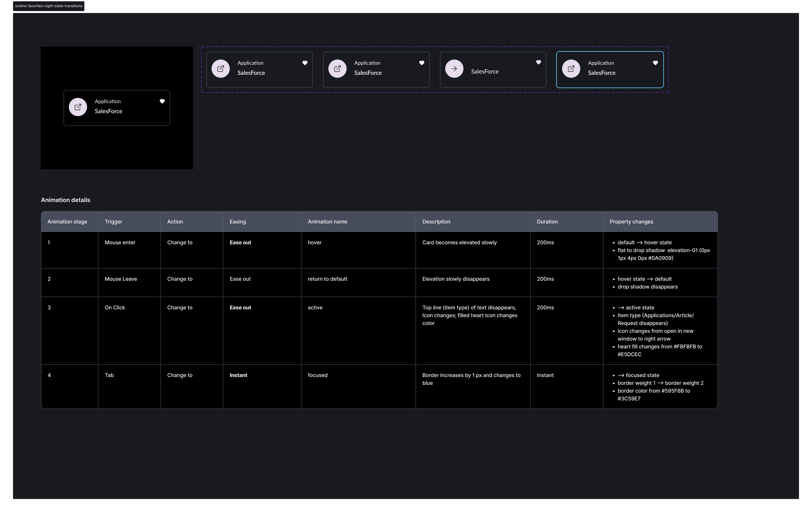Click the Application label on the preview card

point(108,101)
